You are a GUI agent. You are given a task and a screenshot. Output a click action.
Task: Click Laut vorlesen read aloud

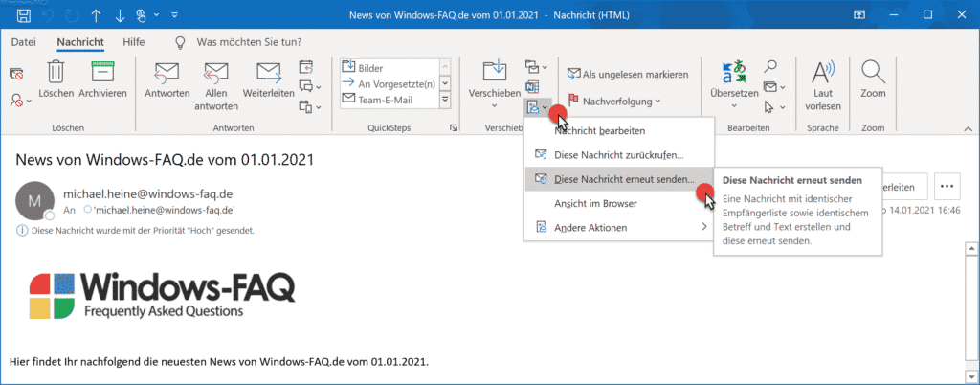coord(822,86)
